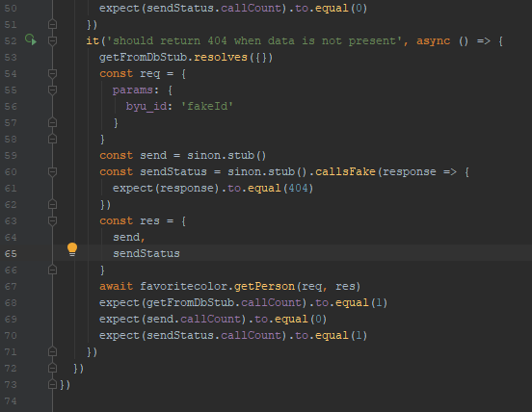Image resolution: width=532 pixels, height=412 pixels.
Task: Click fold end marker on line 57
Action: (52, 122)
